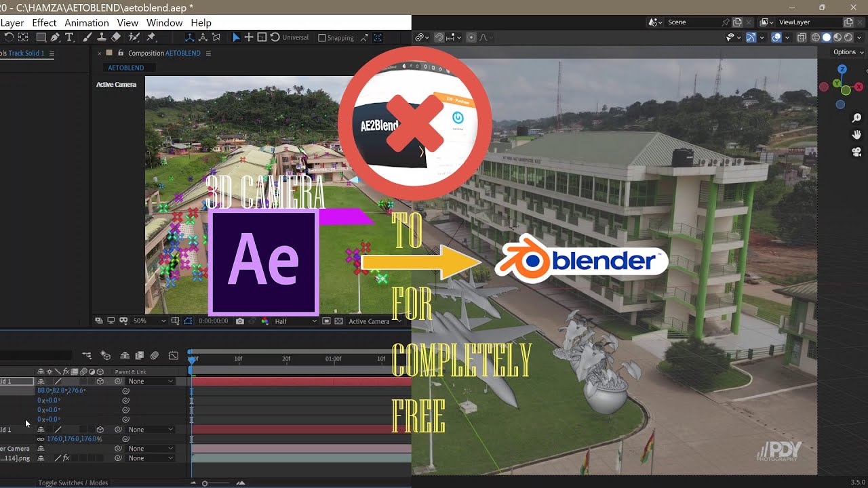Image resolution: width=868 pixels, height=488 pixels.
Task: Click the timeline zoom slider handle
Action: (x=205, y=483)
